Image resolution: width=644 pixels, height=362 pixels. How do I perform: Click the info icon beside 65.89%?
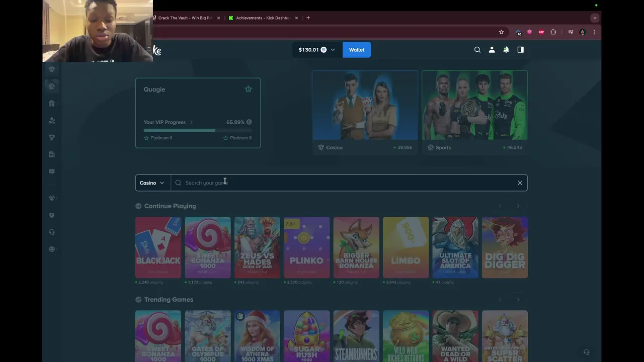click(249, 122)
